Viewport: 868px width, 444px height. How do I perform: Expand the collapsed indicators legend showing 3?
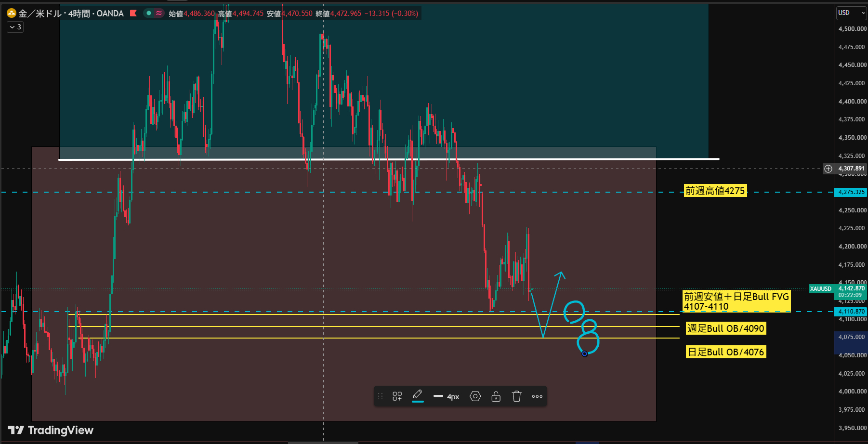[15, 27]
